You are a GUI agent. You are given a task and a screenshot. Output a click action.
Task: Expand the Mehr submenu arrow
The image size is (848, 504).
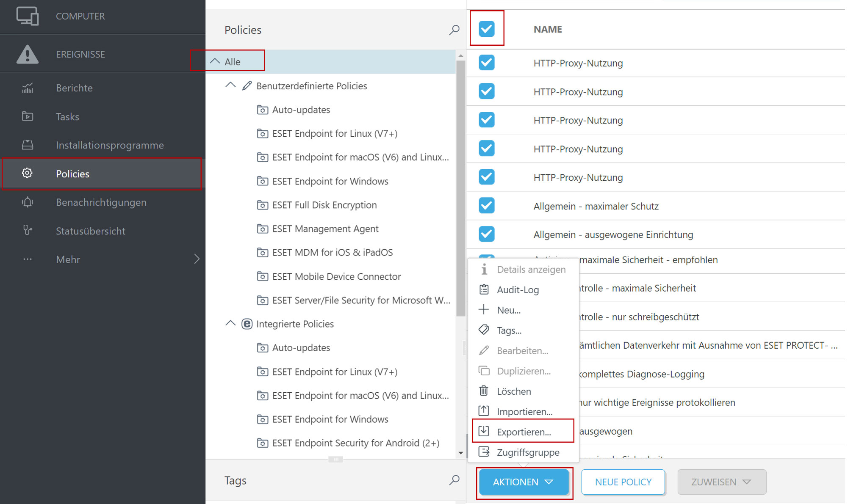coord(197,259)
